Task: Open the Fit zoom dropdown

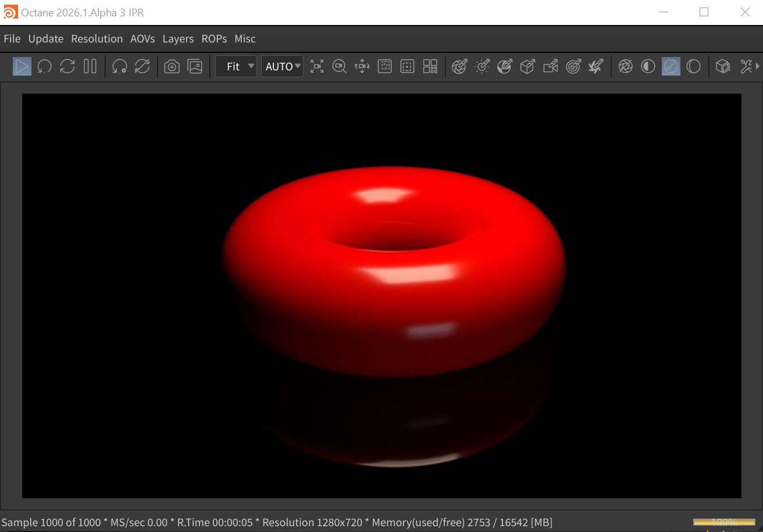Action: coord(236,66)
